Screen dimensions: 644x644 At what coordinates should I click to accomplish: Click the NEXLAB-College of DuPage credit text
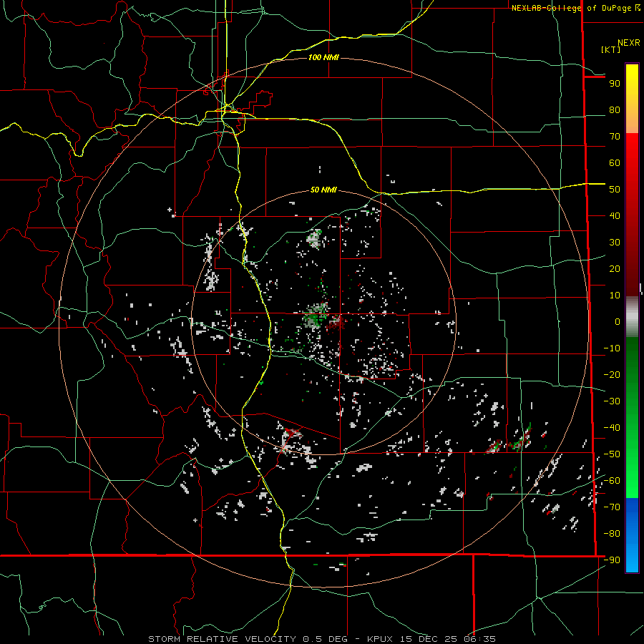click(x=576, y=8)
